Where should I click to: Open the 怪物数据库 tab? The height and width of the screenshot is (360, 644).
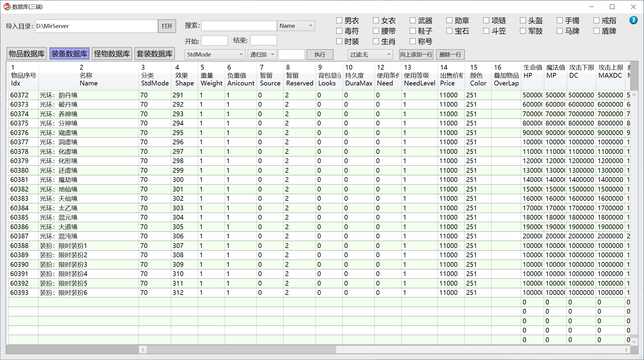coord(112,54)
